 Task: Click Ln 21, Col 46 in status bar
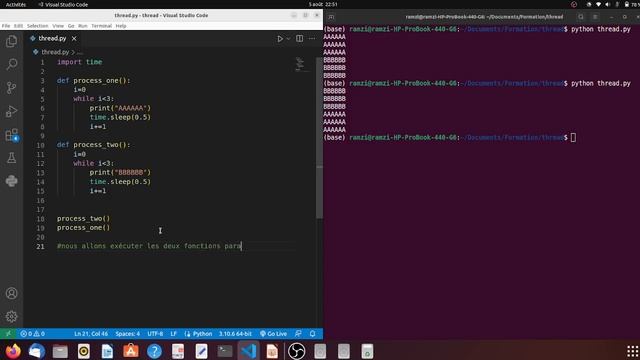click(x=91, y=333)
